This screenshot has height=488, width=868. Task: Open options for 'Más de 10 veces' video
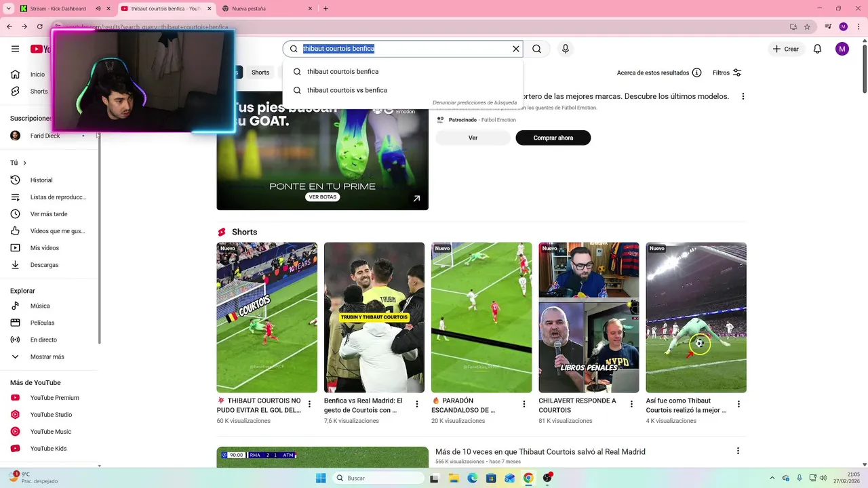[x=738, y=451]
